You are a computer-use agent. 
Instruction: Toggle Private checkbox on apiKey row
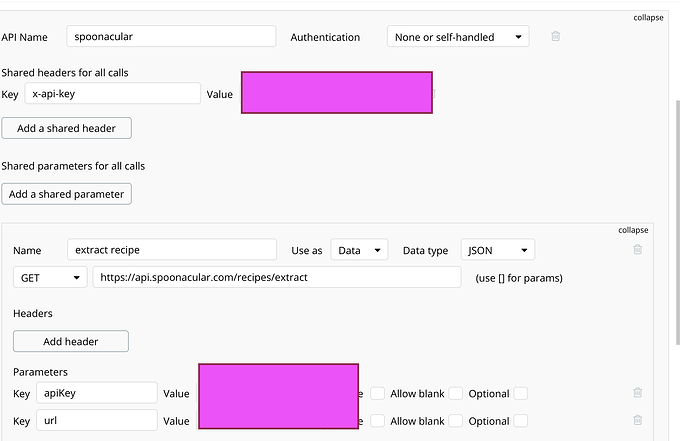pos(377,394)
